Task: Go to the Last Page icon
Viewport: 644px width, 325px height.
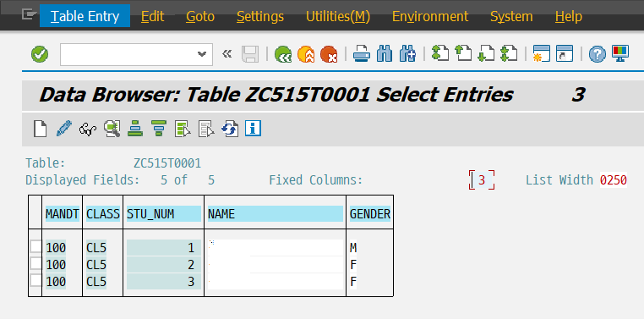Action: point(509,54)
